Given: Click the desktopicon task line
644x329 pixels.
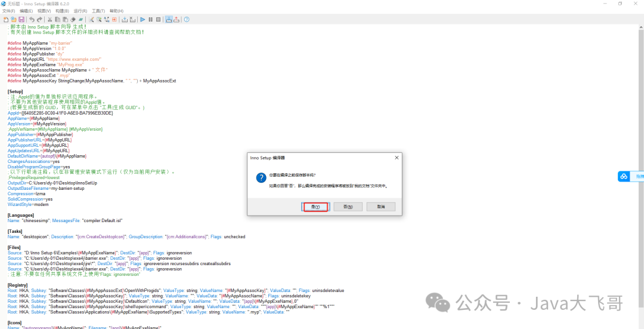Looking at the screenshot, I should coord(126,236).
